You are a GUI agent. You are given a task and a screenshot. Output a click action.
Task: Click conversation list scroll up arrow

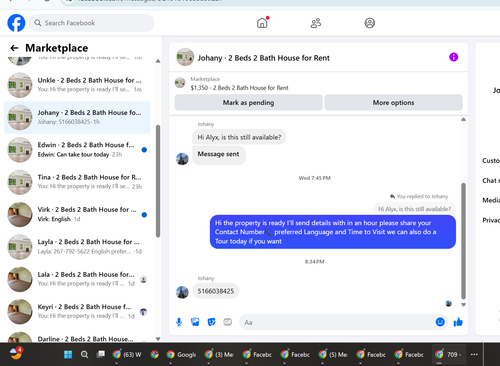[x=158, y=61]
